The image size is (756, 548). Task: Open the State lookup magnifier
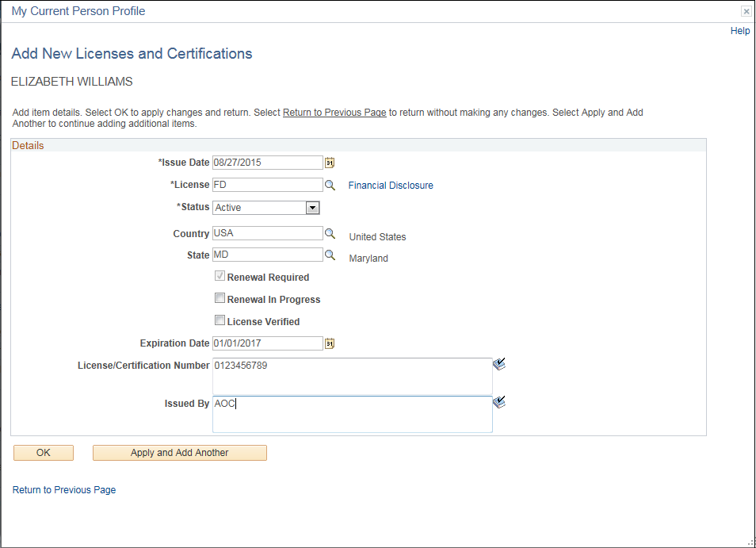click(330, 255)
